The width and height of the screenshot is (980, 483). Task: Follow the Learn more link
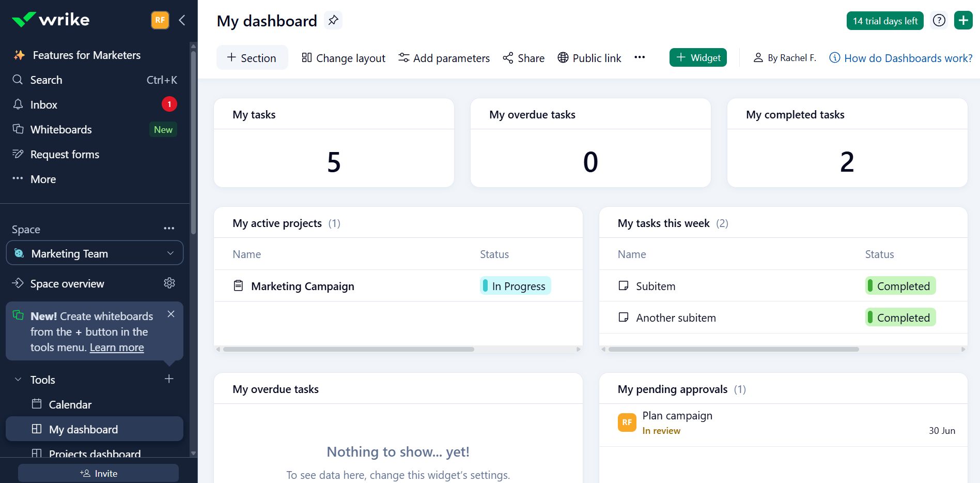(x=117, y=348)
